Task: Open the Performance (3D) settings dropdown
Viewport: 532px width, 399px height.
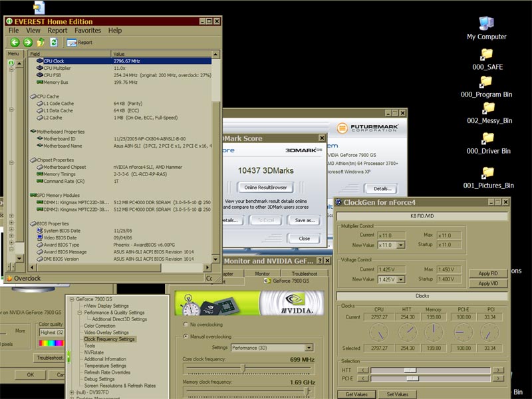Action: click(309, 348)
